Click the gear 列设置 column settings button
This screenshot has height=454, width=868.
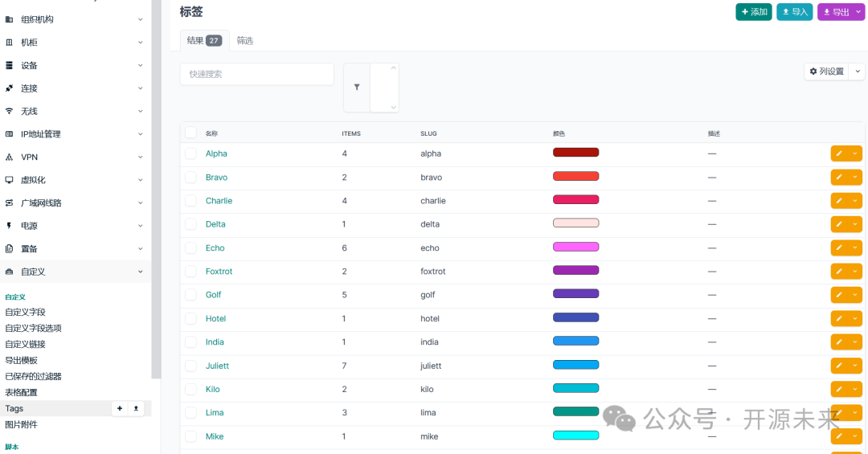826,72
